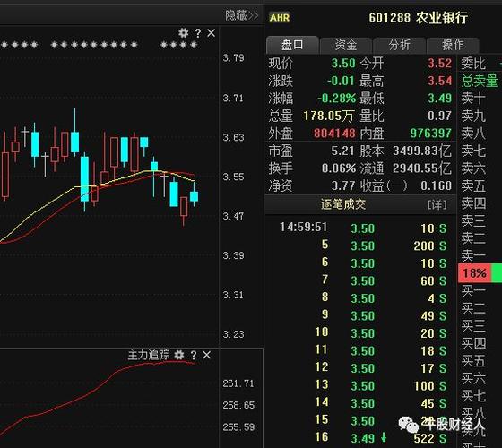Click the 255.59 indicator axis label
This screenshot has width=502, height=448.
tap(238, 426)
